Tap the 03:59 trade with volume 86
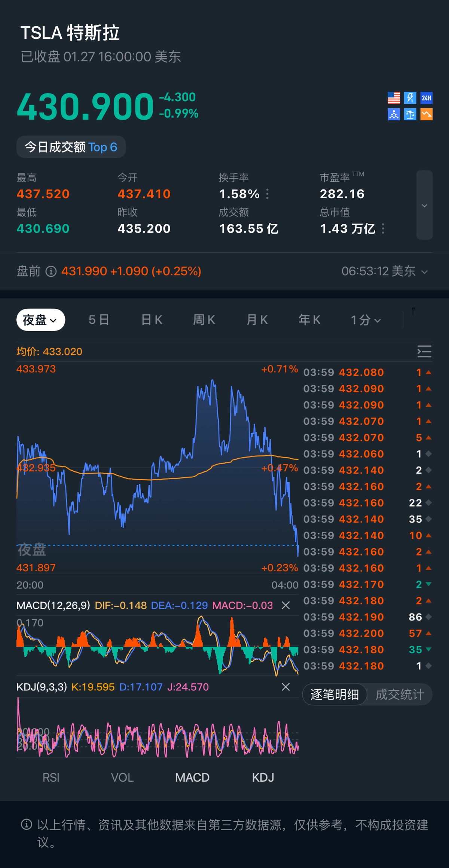 (367, 617)
